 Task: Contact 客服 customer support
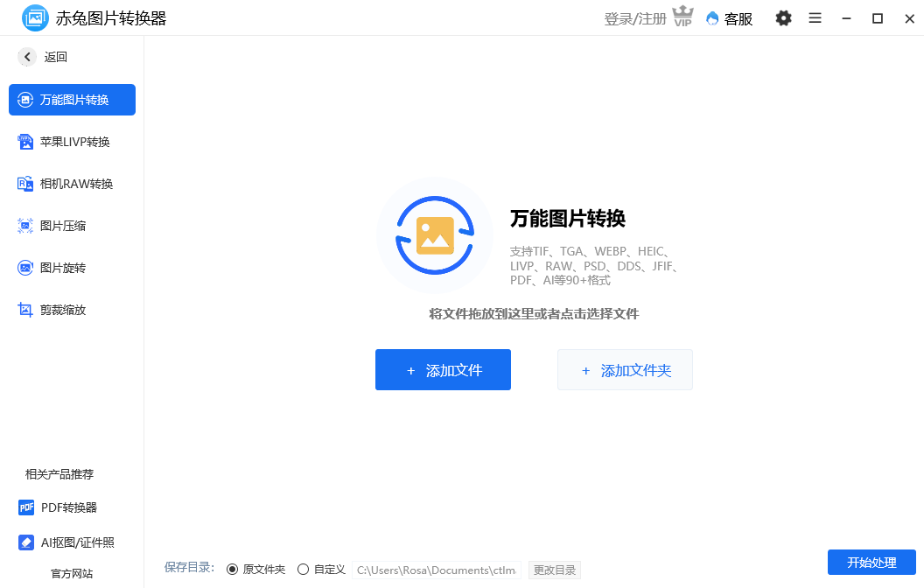729,17
